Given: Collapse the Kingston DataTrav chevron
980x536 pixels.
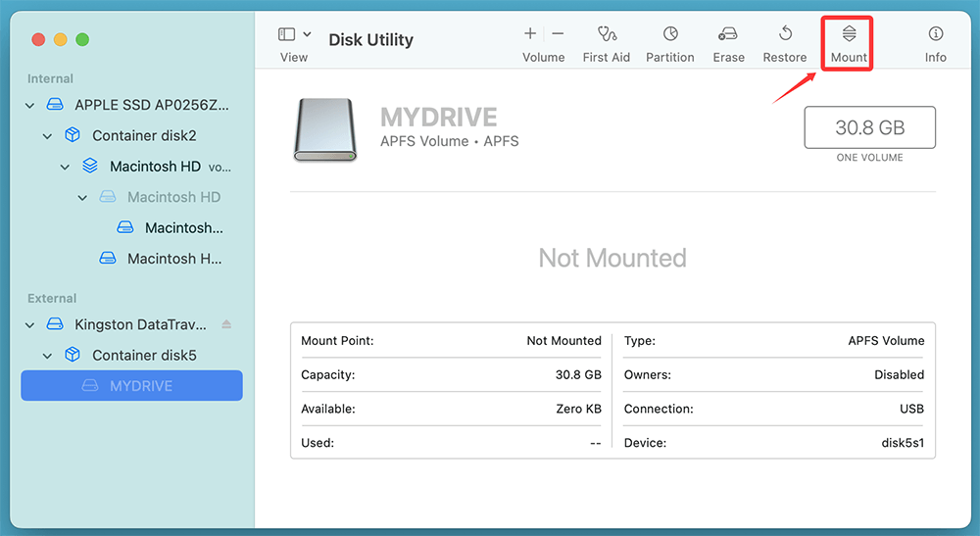Looking at the screenshot, I should coord(30,325).
